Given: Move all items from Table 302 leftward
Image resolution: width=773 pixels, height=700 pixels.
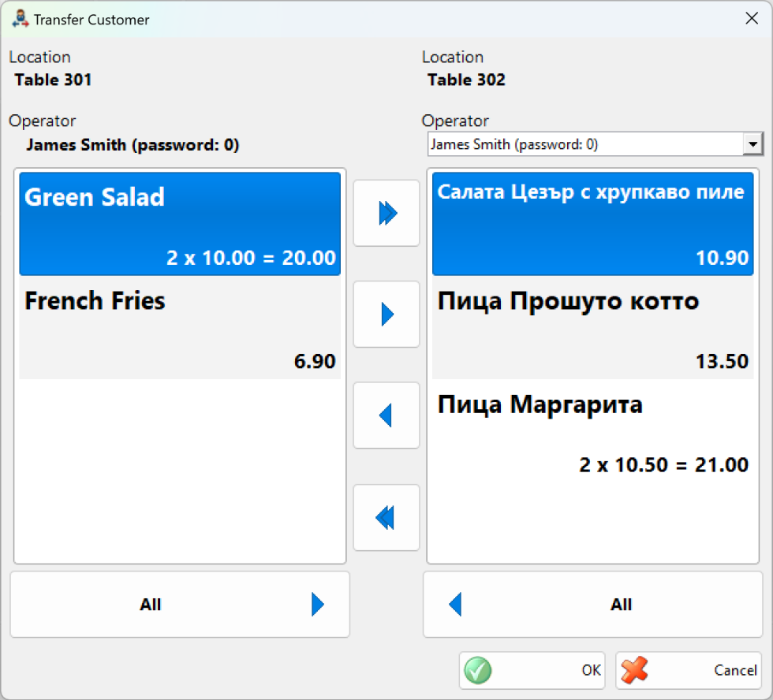Looking at the screenshot, I should 592,604.
